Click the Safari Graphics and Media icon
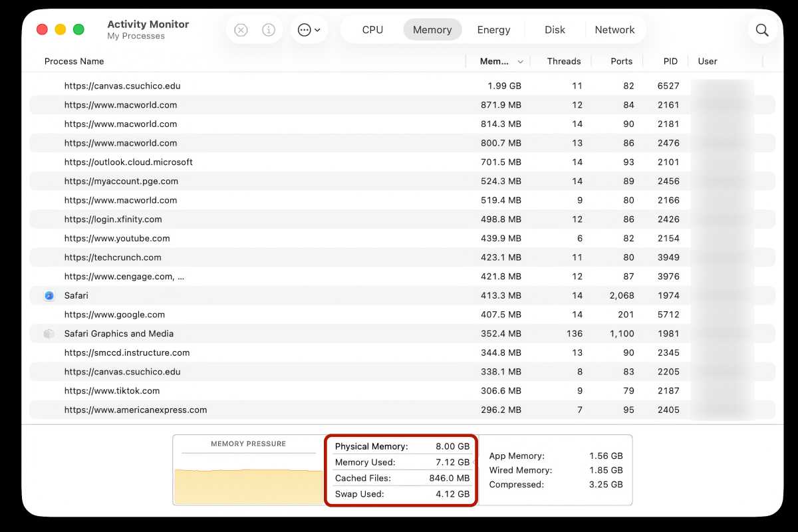 (x=49, y=333)
